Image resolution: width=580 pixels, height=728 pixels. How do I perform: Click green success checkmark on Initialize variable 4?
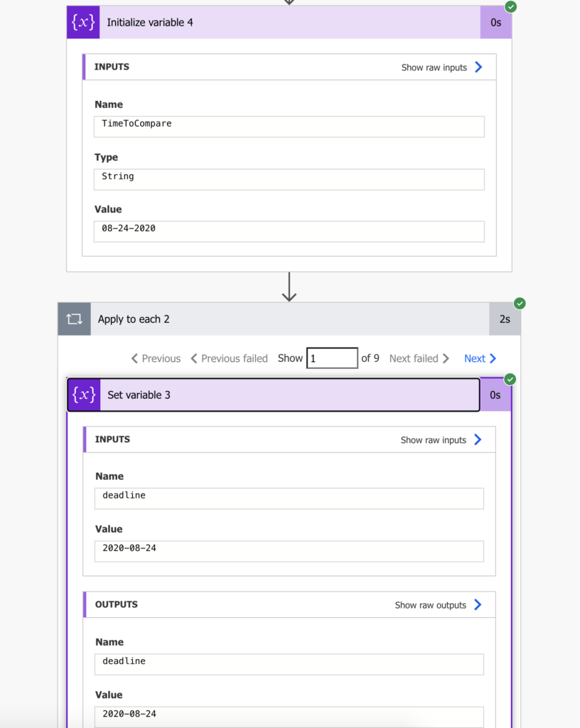(511, 6)
